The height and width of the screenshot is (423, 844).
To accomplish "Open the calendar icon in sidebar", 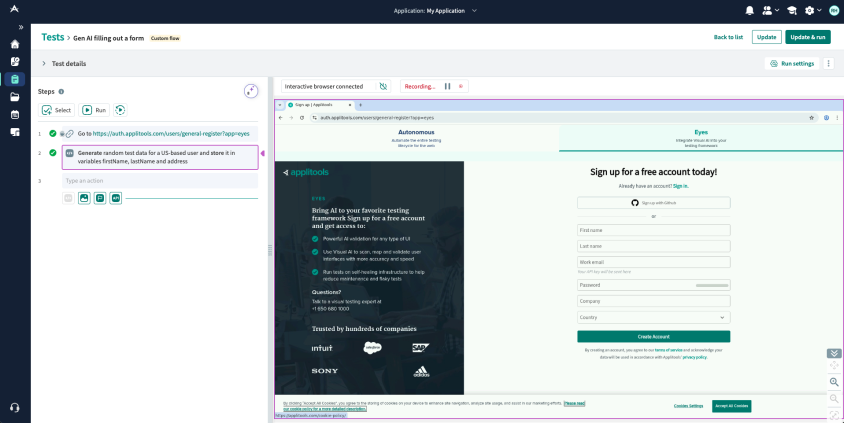I will (x=15, y=114).
